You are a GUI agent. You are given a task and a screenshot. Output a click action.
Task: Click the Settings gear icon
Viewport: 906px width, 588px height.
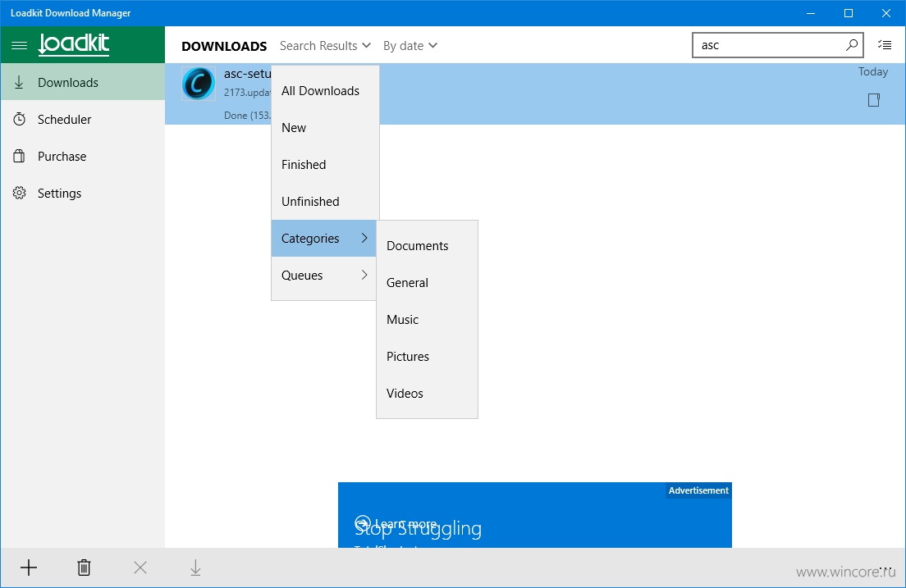tap(19, 193)
